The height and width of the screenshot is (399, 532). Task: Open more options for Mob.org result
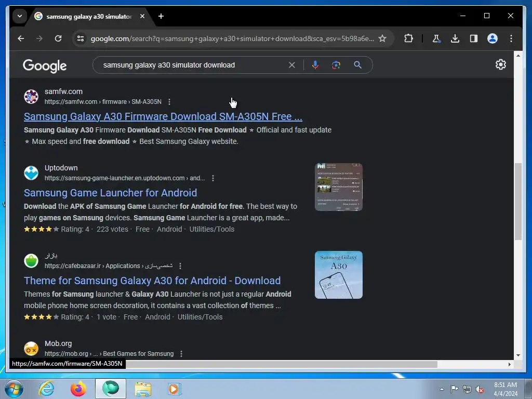pos(181,354)
